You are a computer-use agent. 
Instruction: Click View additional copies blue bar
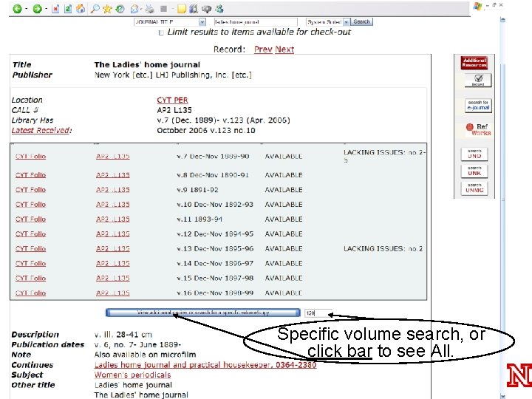[203, 313]
